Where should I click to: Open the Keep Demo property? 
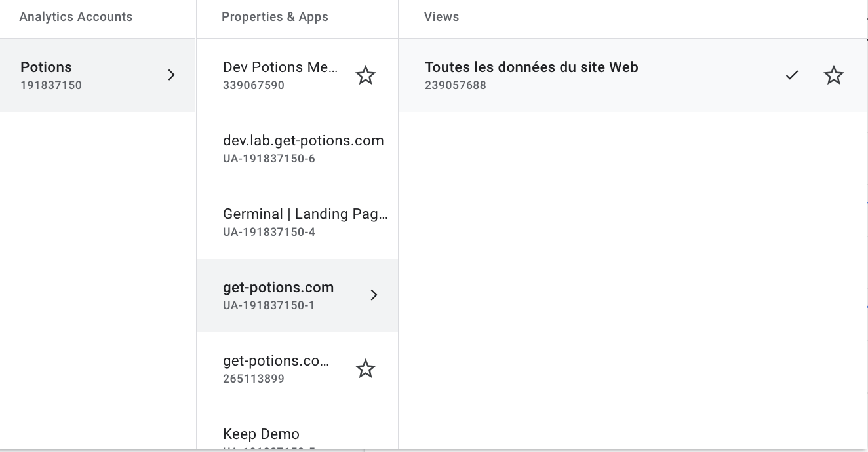(297, 434)
